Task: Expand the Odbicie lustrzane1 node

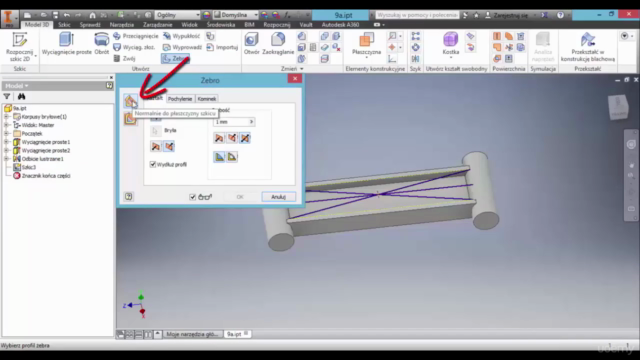Action: [7, 159]
